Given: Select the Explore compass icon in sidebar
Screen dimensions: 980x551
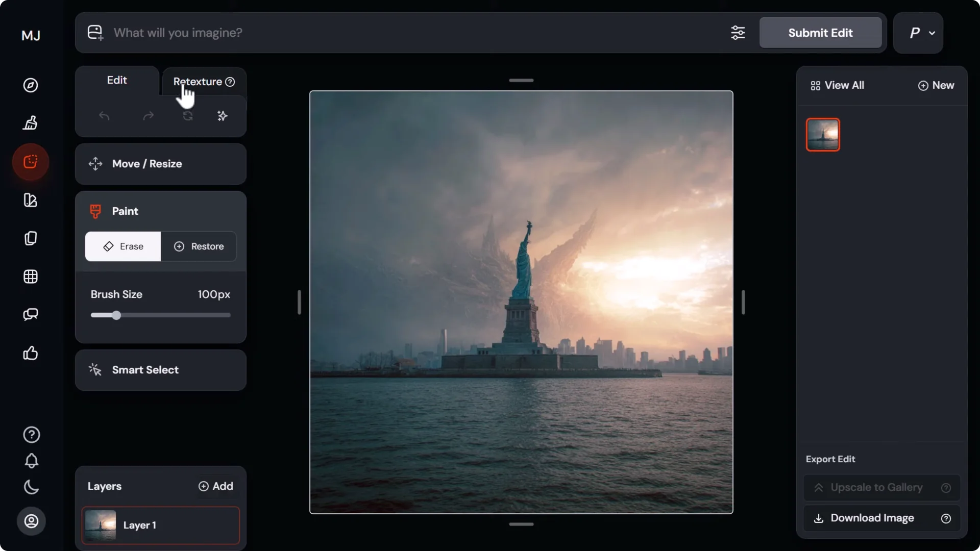Looking at the screenshot, I should [x=31, y=85].
